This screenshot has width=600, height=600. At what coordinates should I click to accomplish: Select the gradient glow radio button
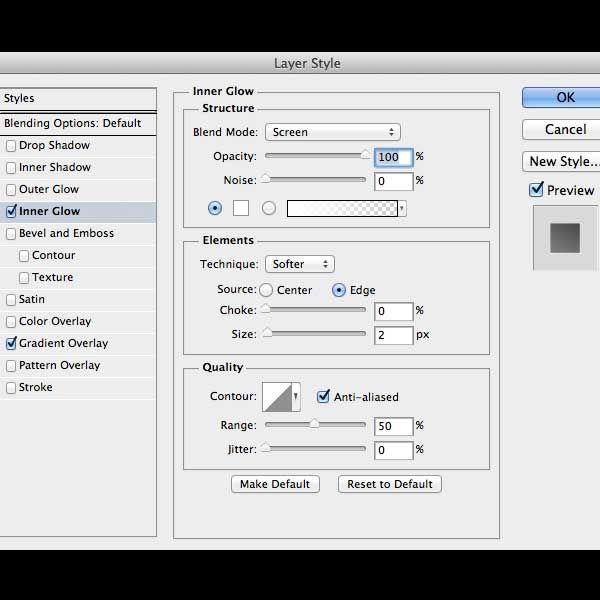[269, 209]
